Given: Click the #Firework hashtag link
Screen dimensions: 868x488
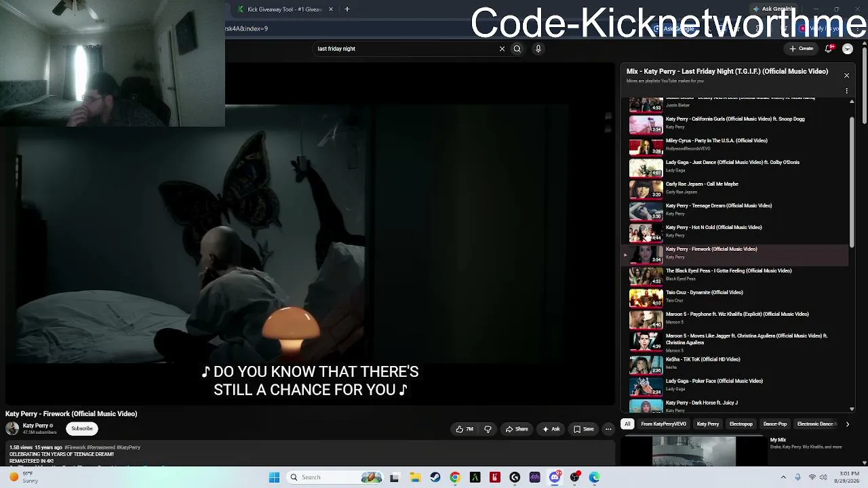Looking at the screenshot, I should 75,447.
